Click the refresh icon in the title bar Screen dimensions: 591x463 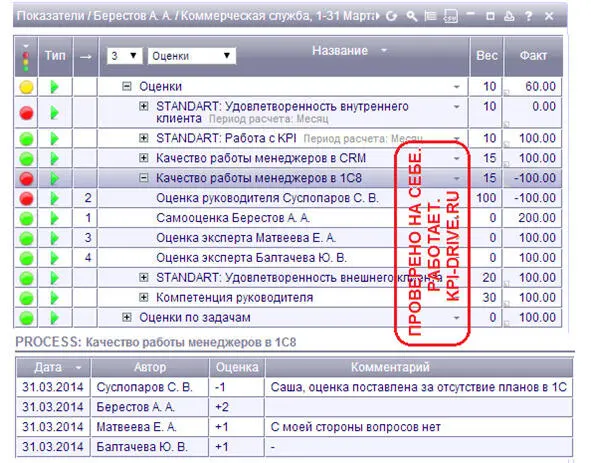point(392,16)
